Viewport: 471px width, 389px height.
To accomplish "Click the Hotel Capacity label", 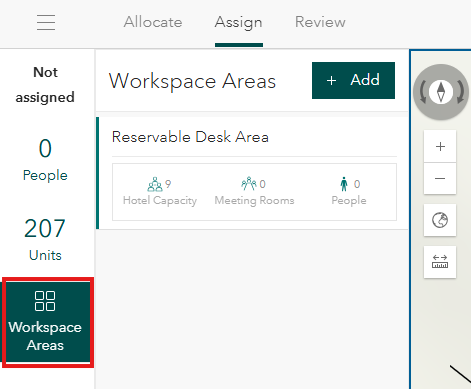I will [160, 200].
